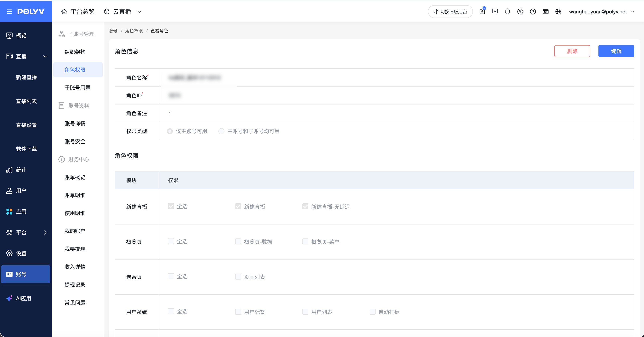
Task: Open the wanghaoyuan@polyv.net account dropdown
Action: click(x=602, y=12)
